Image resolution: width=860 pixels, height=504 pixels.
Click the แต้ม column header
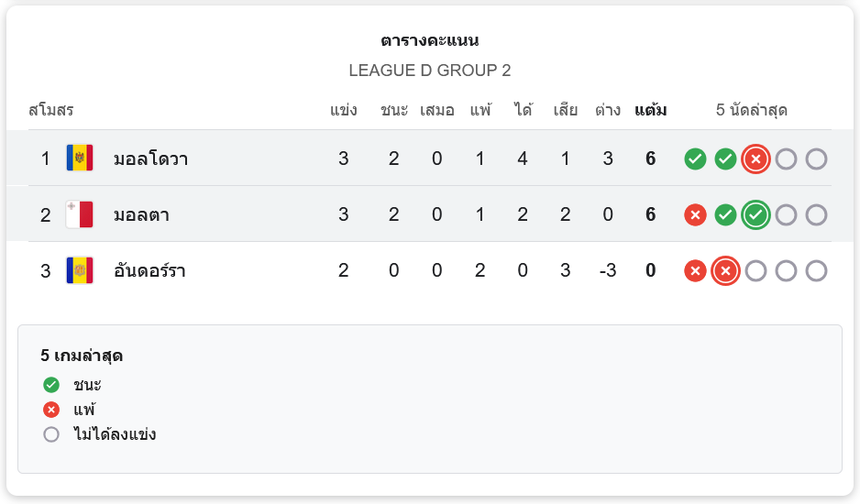click(650, 111)
